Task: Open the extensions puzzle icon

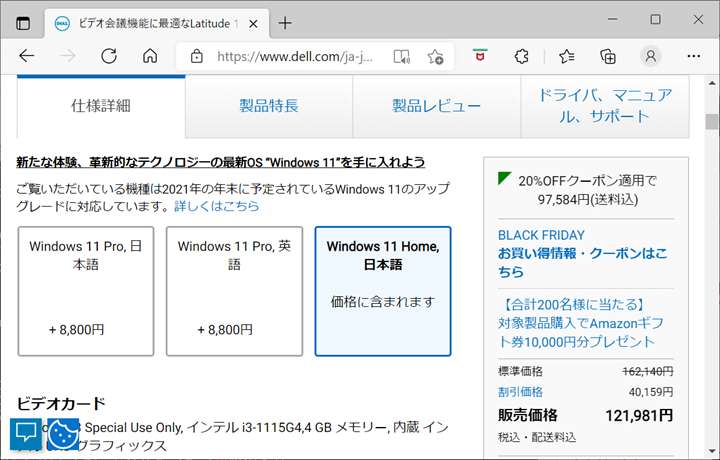Action: [x=521, y=56]
